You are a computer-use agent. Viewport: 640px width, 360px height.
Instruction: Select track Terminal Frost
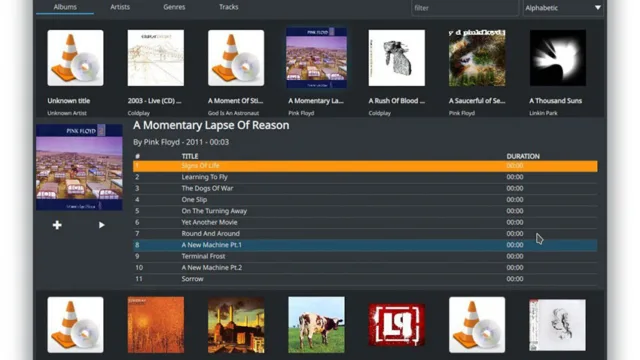(x=365, y=256)
